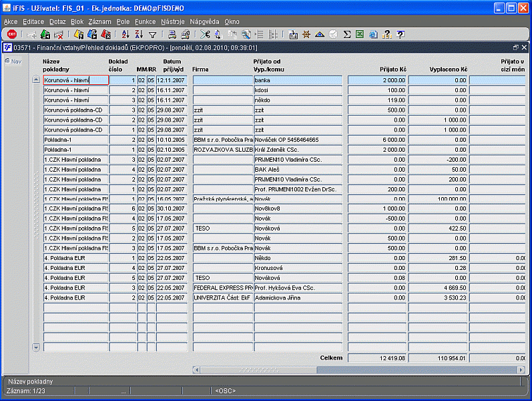532x401 pixels.
Task: Export to Excel with the green icon
Action: (360, 34)
